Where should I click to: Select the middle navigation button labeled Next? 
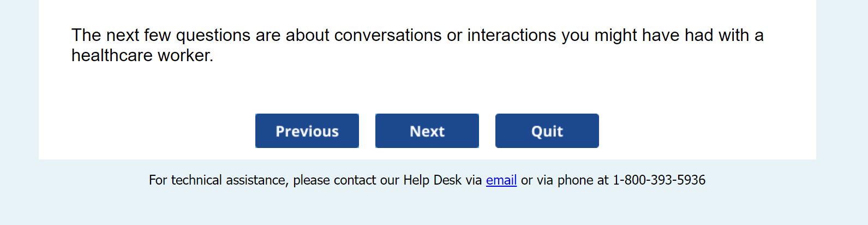pos(427,131)
